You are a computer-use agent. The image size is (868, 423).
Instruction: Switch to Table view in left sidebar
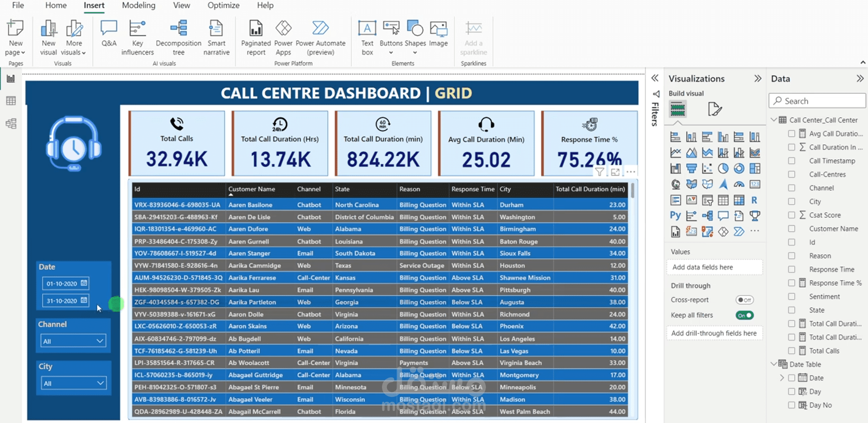pos(11,101)
